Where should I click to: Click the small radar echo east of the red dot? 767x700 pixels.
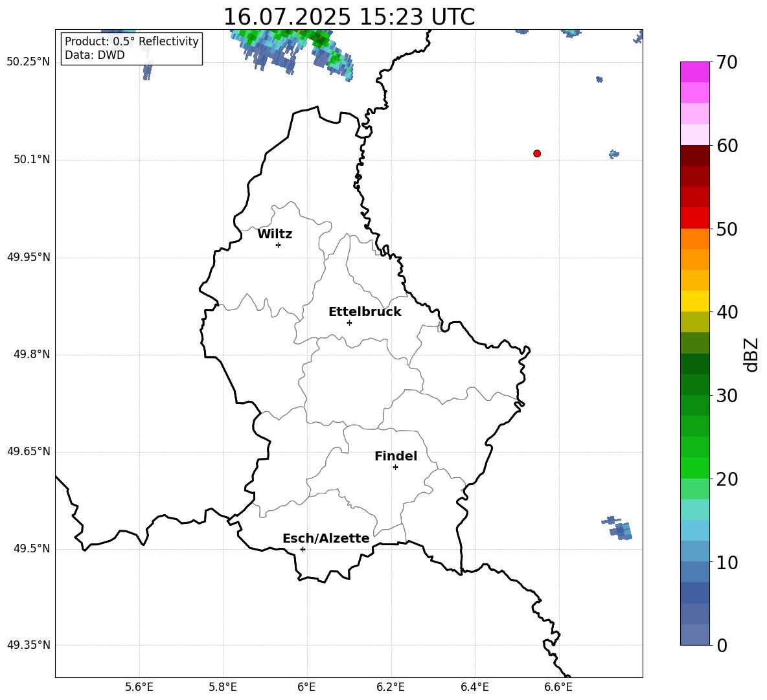614,154
